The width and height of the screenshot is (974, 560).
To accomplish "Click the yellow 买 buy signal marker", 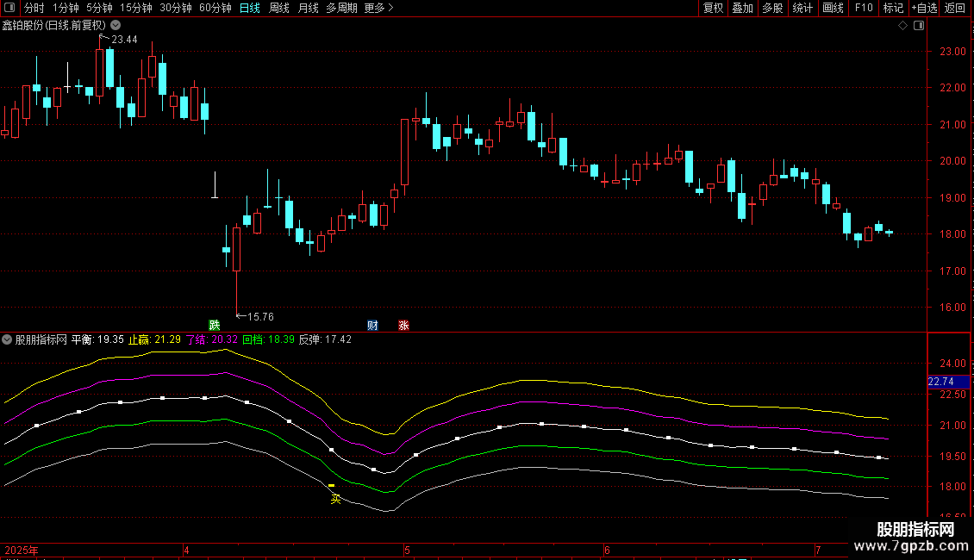I will point(335,499).
